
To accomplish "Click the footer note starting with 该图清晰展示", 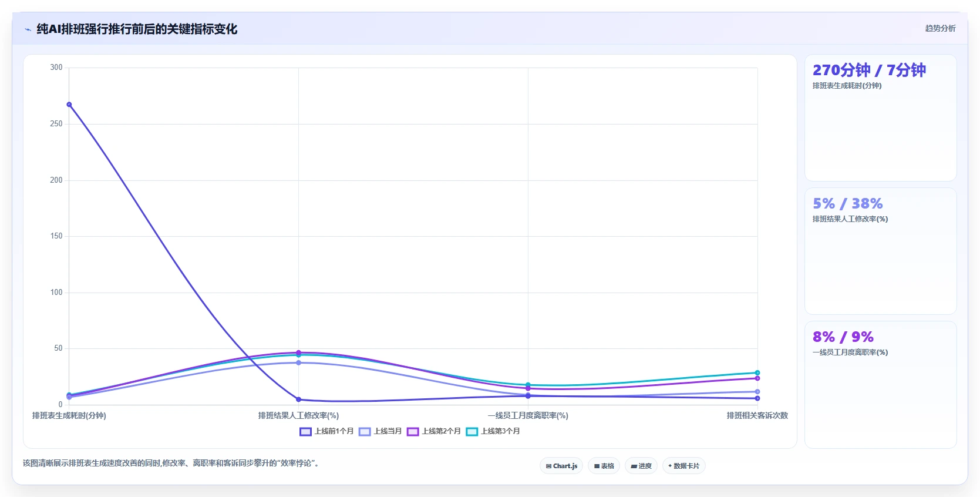I will pyautogui.click(x=170, y=464).
